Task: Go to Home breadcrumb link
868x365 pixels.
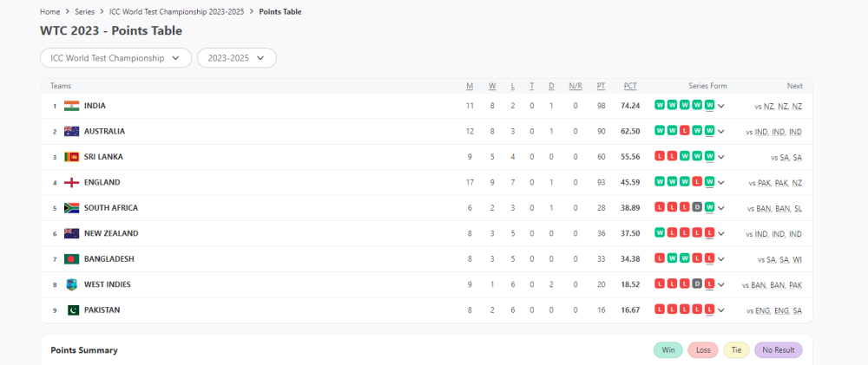Action: (x=49, y=11)
